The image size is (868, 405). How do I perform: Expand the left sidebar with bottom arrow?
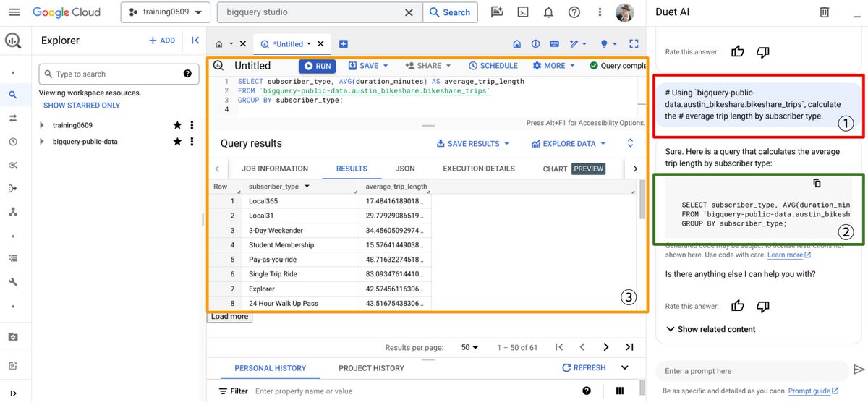12,394
